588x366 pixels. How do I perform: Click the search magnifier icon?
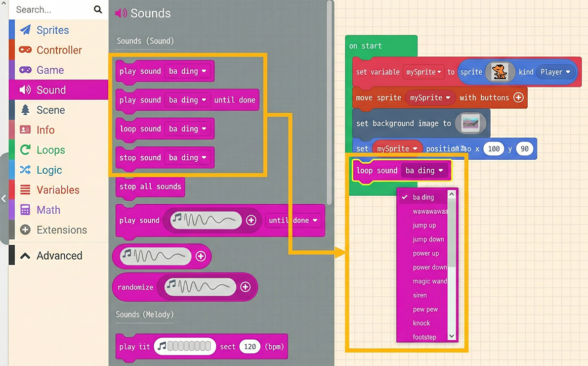[x=98, y=9]
